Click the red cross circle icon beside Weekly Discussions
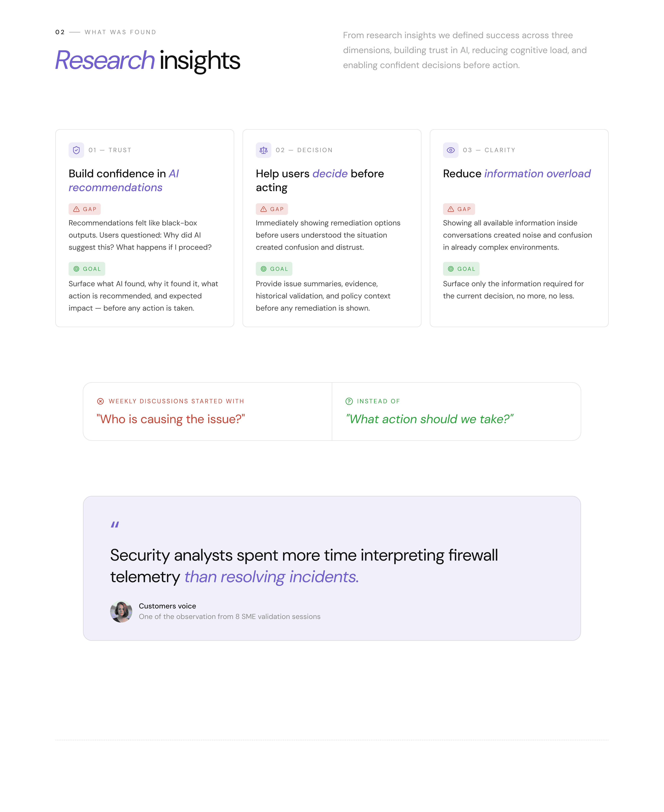 coord(100,401)
